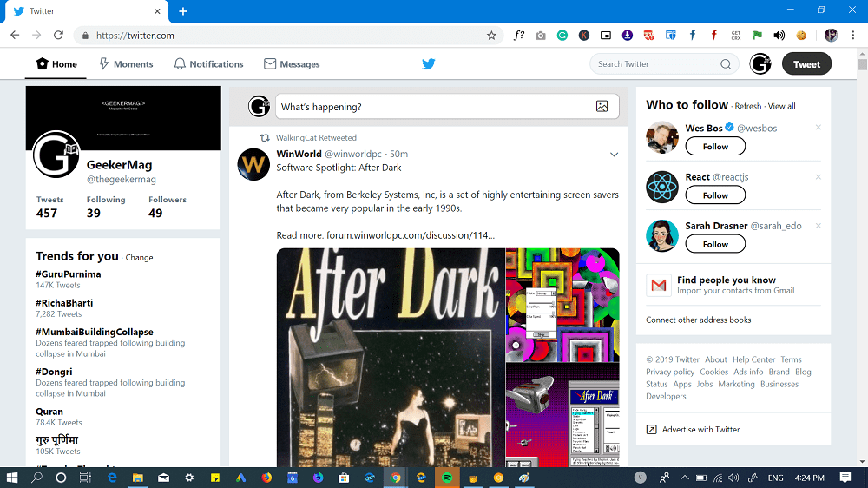Open the taskbar notification center icon

coord(845,478)
